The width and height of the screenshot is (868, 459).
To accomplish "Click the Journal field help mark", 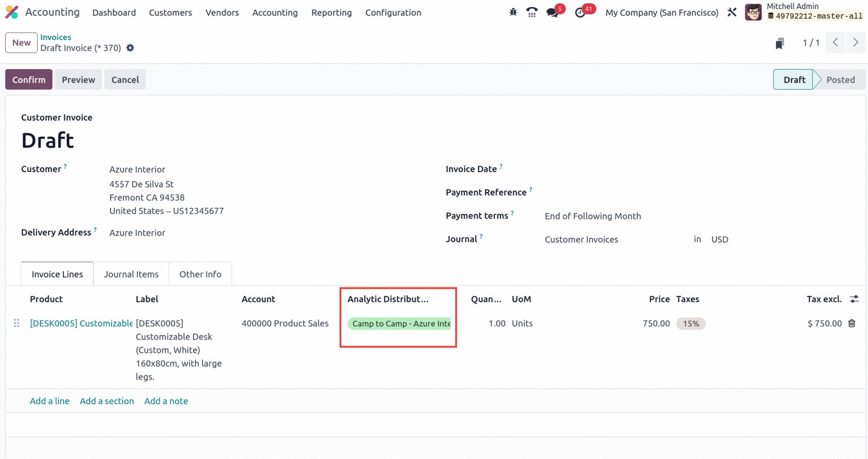I will pos(481,237).
